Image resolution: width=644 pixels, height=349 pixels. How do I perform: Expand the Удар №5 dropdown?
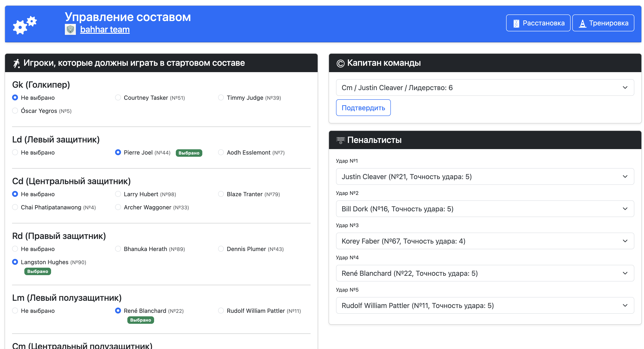485,305
